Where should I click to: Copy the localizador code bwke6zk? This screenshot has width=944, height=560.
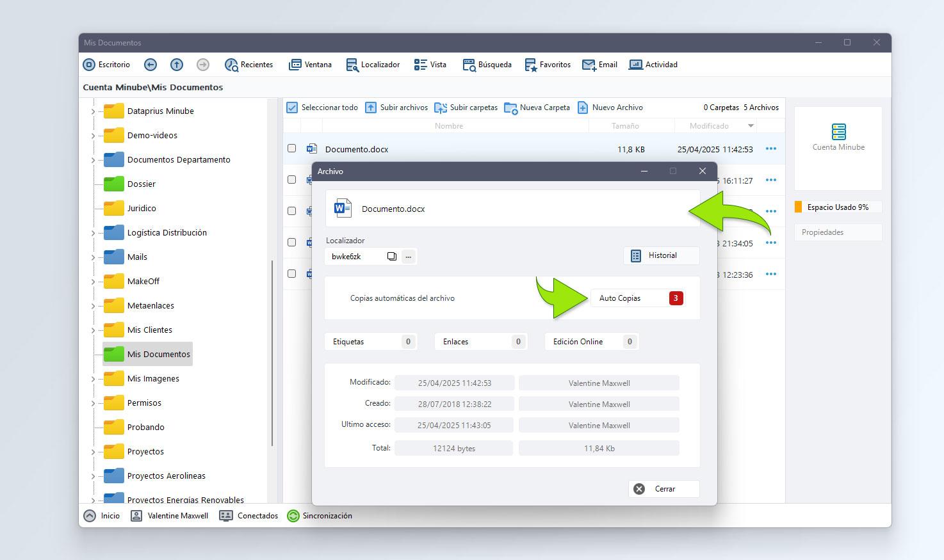coord(392,257)
